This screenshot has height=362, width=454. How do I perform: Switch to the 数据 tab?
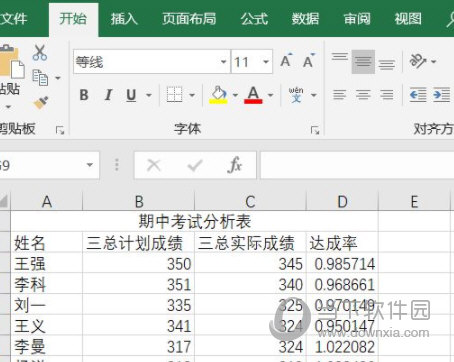[x=305, y=19]
